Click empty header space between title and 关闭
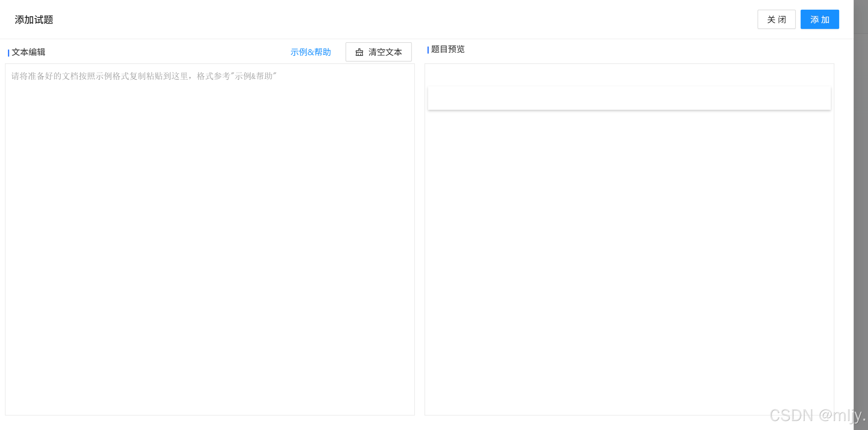Viewport: 868px width, 430px height. click(404, 20)
